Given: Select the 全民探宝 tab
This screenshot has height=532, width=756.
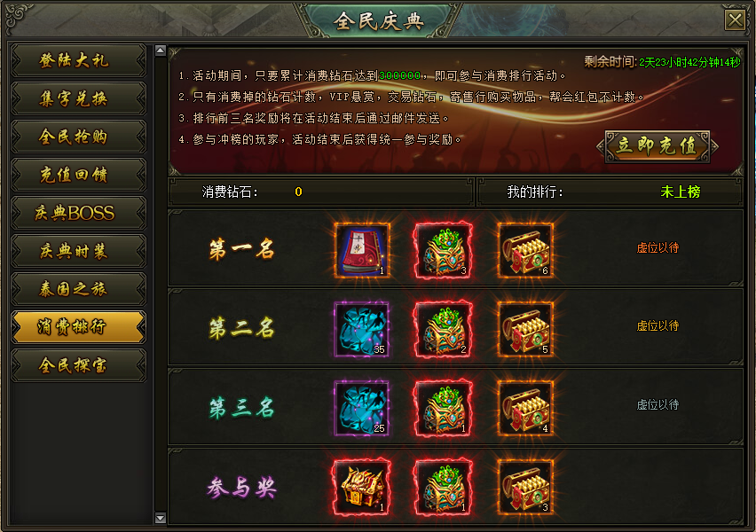Looking at the screenshot, I should coord(79,365).
